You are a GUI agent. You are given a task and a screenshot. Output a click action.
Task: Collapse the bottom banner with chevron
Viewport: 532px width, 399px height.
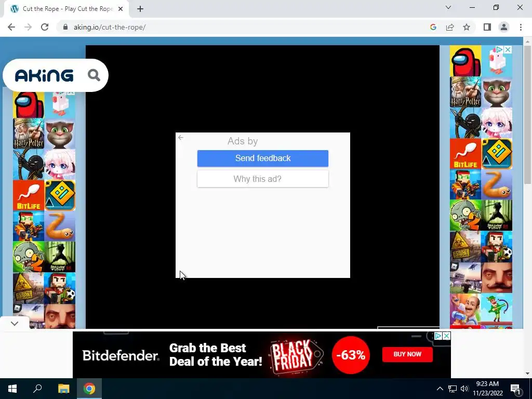point(14,323)
